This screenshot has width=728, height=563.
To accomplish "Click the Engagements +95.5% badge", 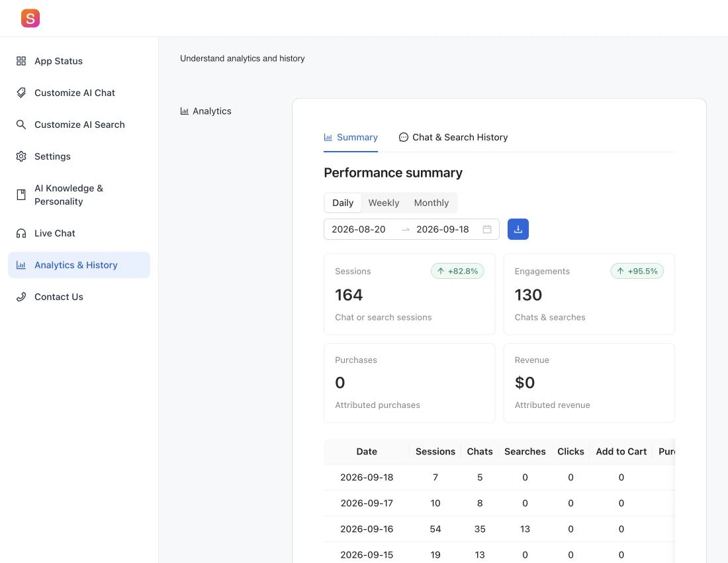I will pos(637,271).
